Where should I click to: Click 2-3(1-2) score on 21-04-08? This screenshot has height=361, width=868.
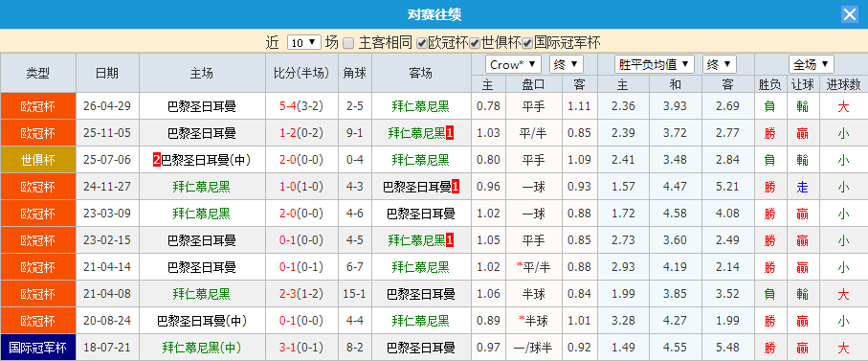tap(301, 294)
